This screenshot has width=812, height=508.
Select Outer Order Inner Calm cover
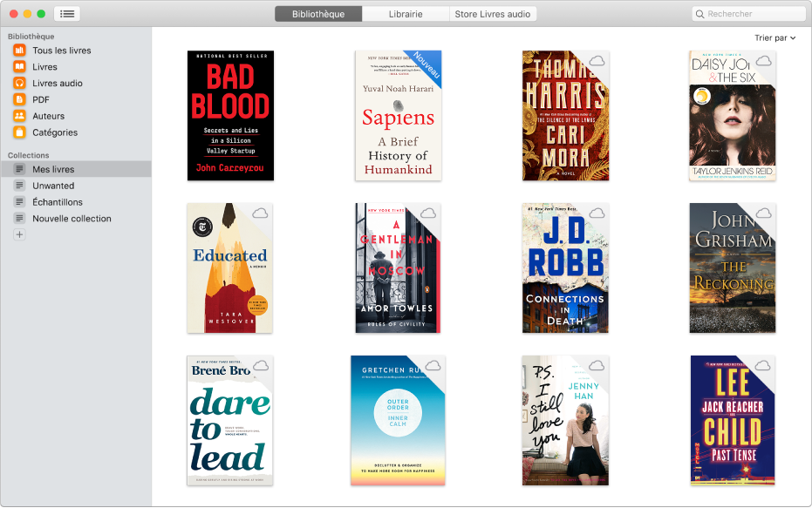pyautogui.click(x=398, y=421)
